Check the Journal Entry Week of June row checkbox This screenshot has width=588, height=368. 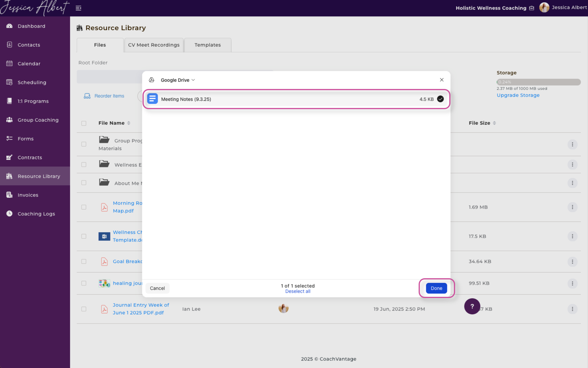[x=84, y=309]
